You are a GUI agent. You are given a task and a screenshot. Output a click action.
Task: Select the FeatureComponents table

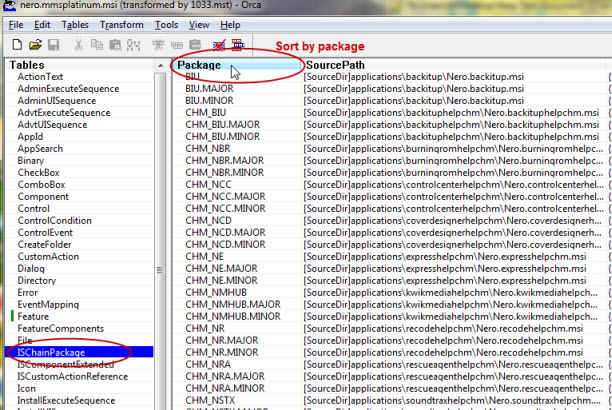point(60,329)
